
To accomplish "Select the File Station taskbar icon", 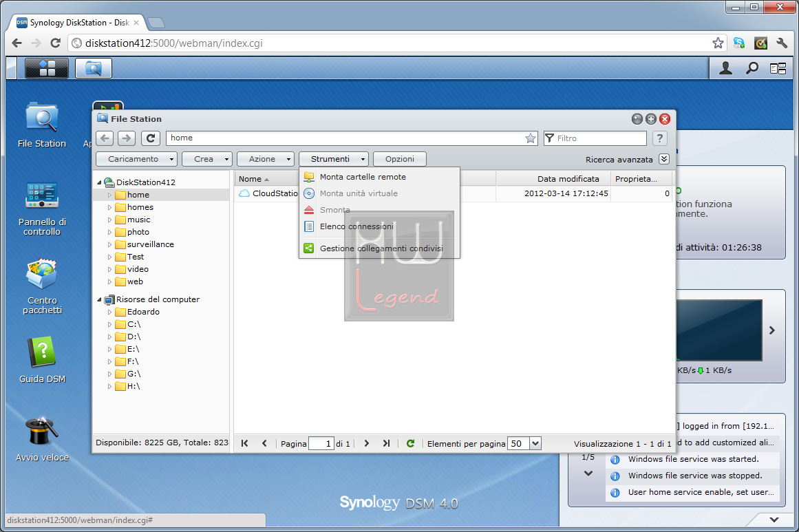I will (x=93, y=67).
